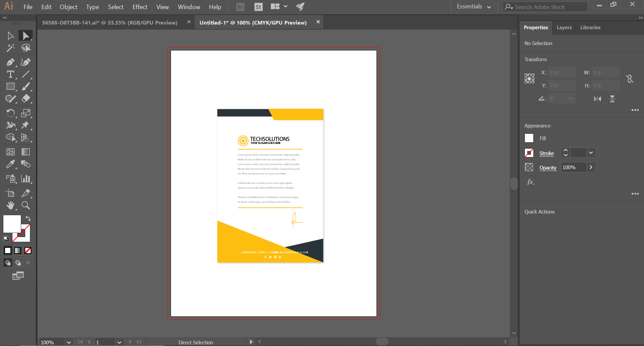This screenshot has height=346, width=644.
Task: Open the status bar options arrow
Action: [x=251, y=342]
